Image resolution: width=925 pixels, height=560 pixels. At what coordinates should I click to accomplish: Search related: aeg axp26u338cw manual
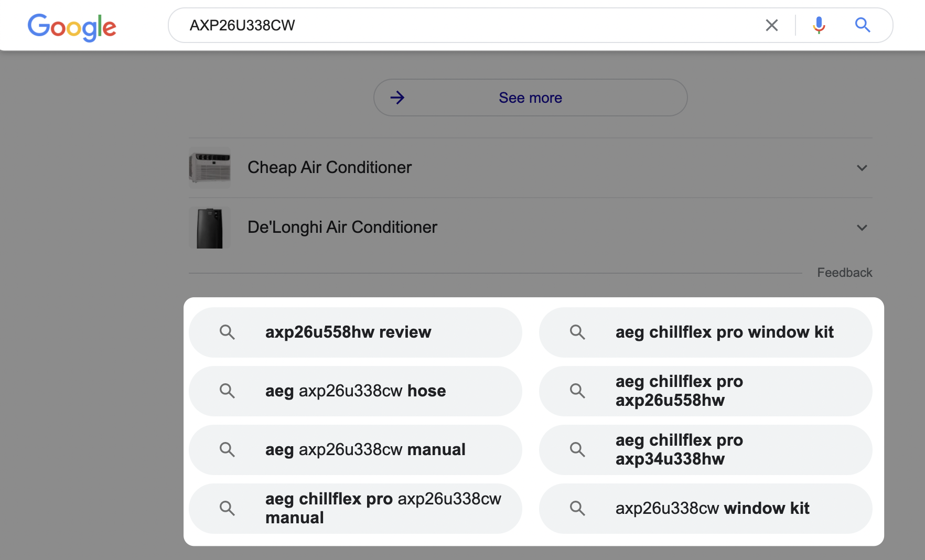coord(355,450)
